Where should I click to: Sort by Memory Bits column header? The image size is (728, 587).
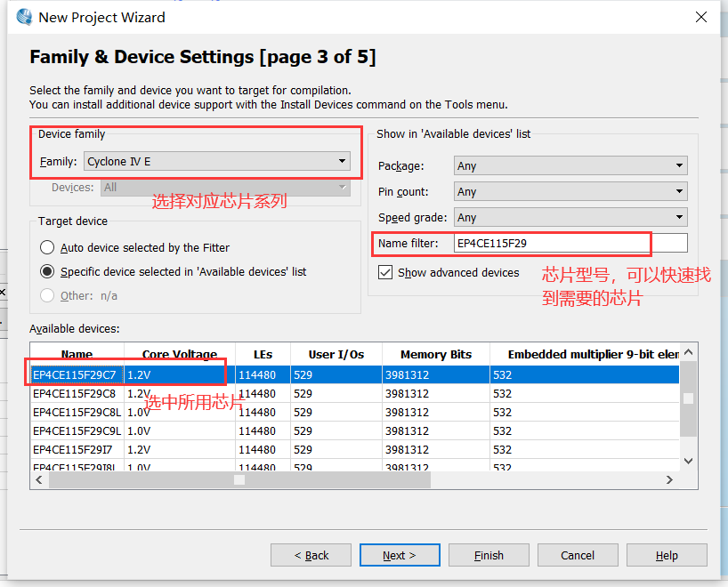coord(436,355)
